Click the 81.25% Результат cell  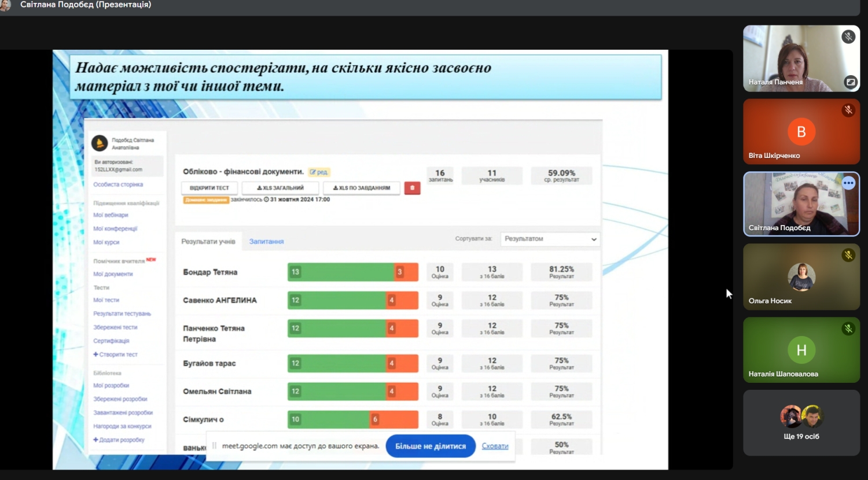tap(561, 272)
